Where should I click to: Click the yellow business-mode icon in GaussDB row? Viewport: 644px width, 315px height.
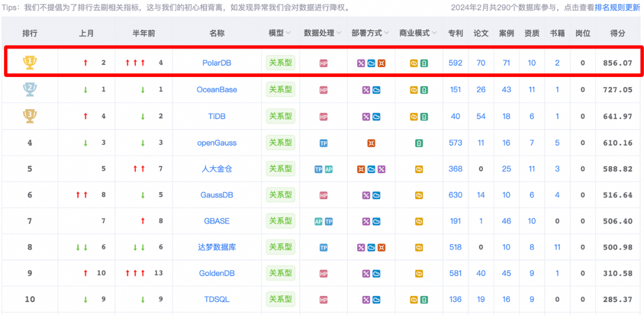419,195
